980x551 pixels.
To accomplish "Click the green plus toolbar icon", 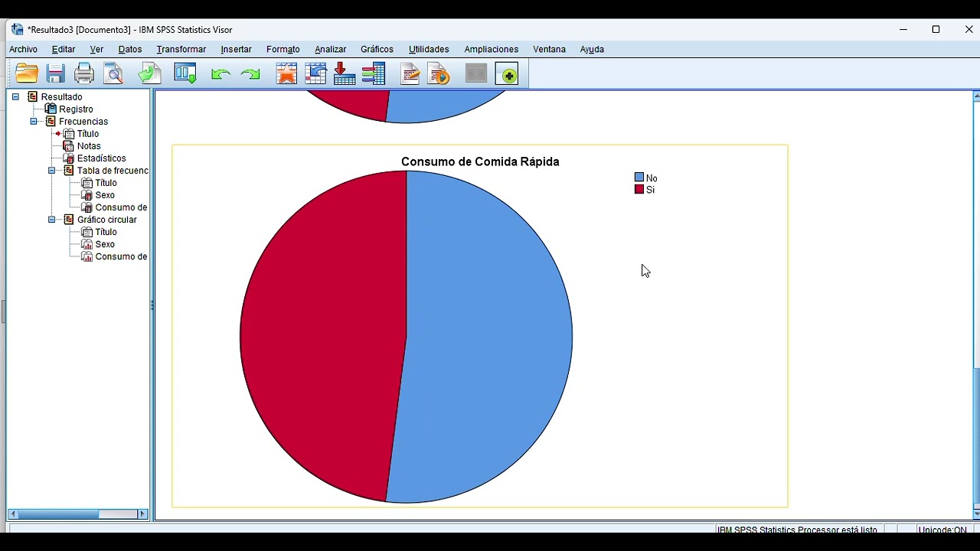I will [508, 73].
